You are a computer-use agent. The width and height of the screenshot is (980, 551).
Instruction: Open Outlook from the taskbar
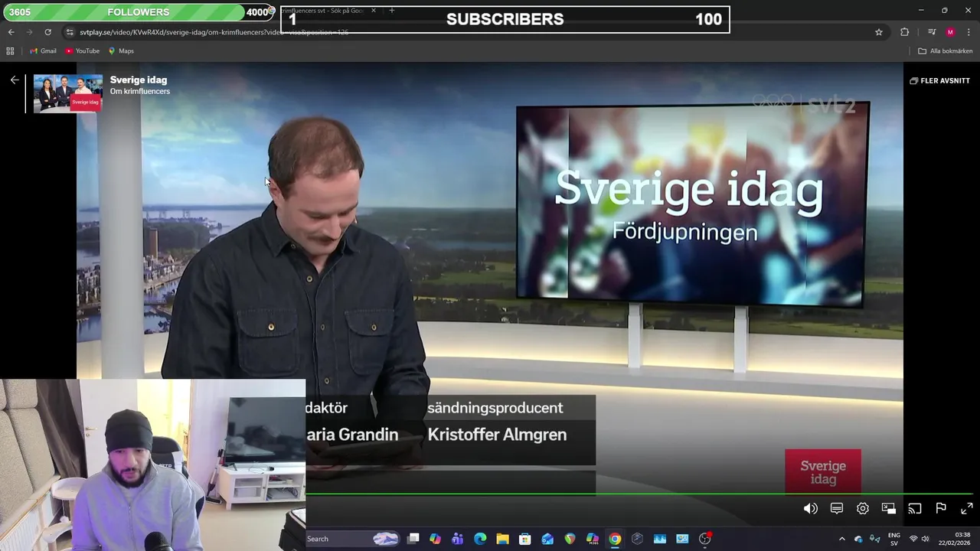(547, 539)
